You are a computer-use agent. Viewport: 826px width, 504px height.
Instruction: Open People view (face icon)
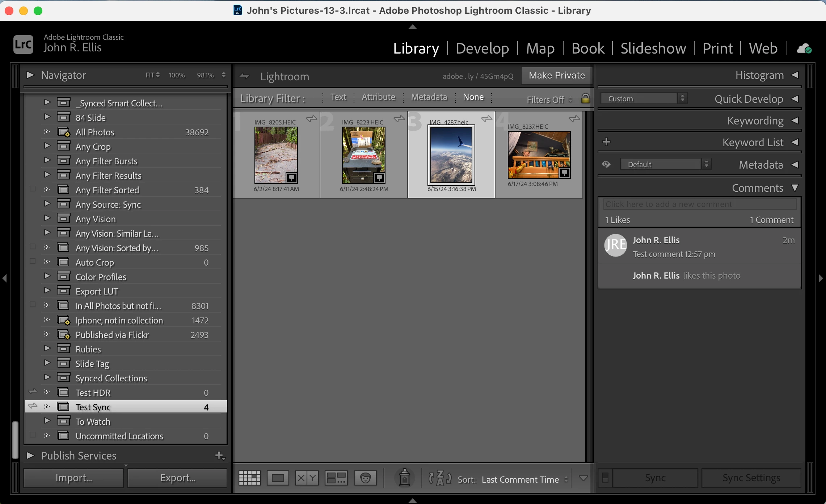(365, 478)
